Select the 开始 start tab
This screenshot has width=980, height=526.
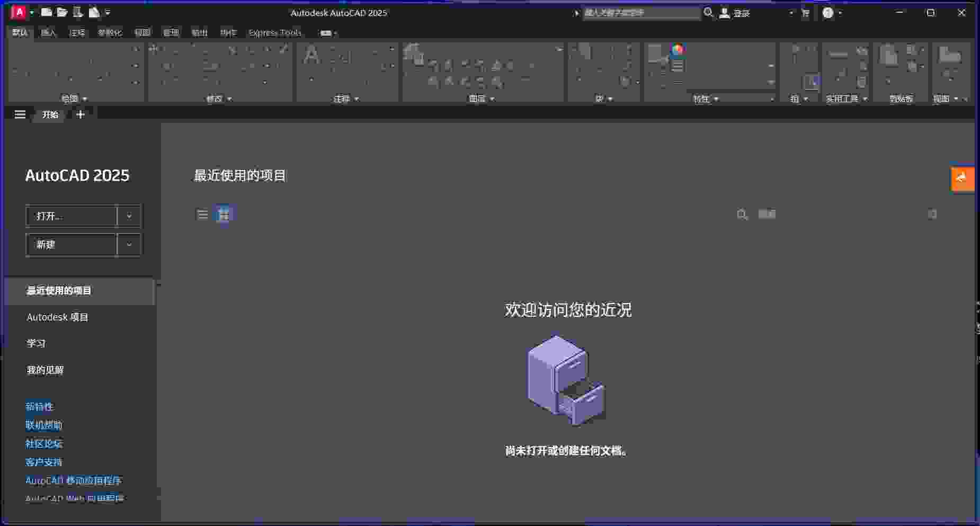point(50,114)
